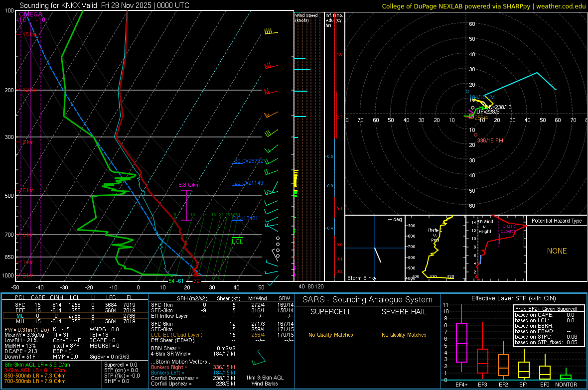
Task: Select the '9 km' height marker
Action: pos(28,142)
